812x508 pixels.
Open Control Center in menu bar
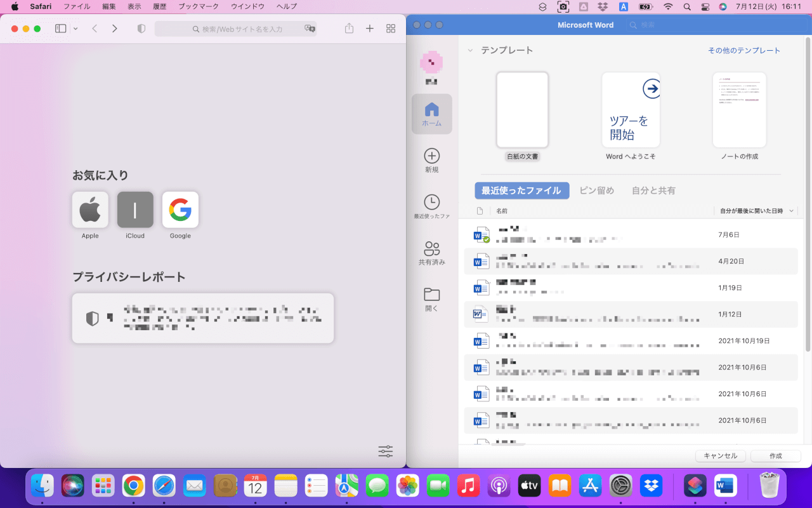[705, 6]
